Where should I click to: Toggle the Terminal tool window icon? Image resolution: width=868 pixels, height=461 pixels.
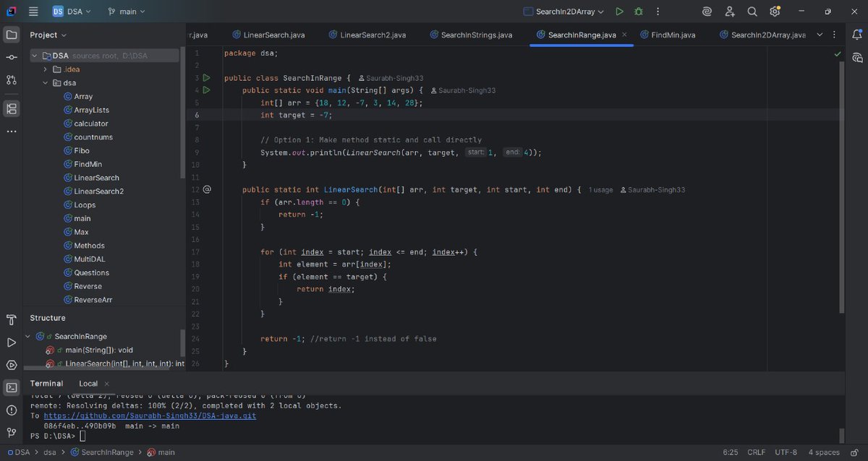point(12,387)
